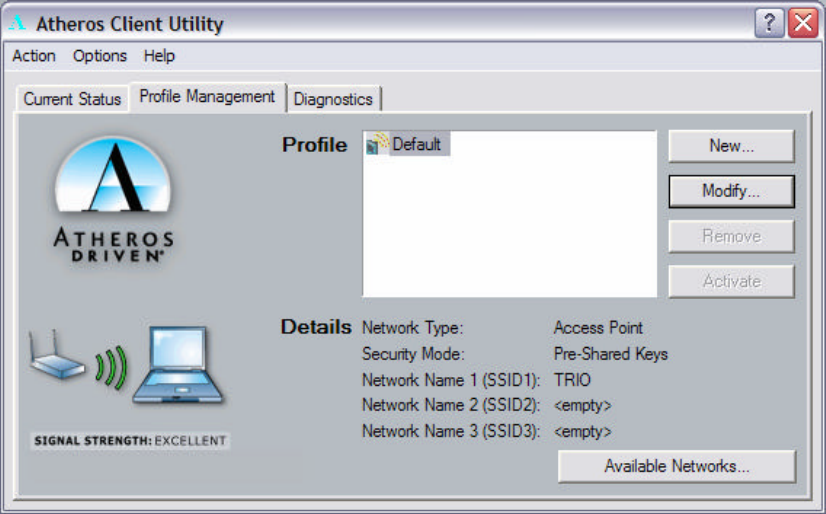Image resolution: width=826 pixels, height=514 pixels.
Task: Click the Modify profile button
Action: pyautogui.click(x=731, y=191)
